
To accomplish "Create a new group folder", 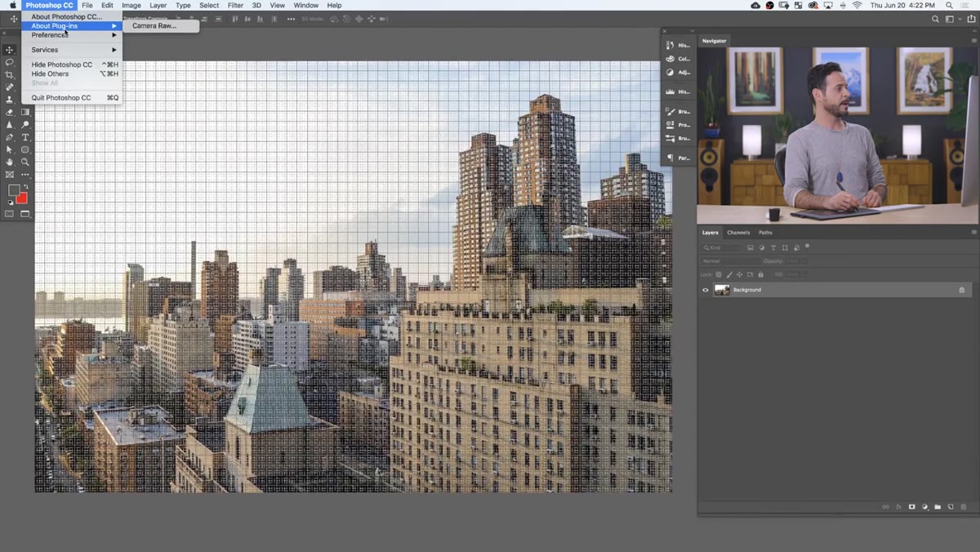I will pos(938,507).
